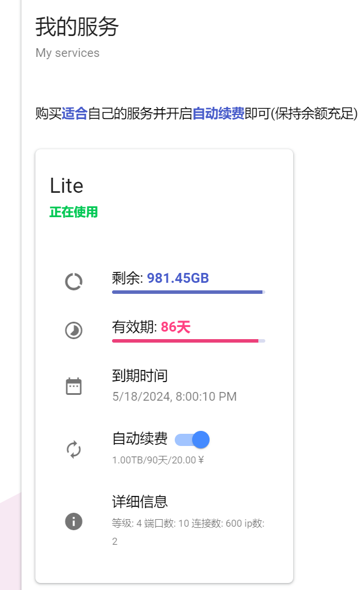Click the pink validity period progress bar
The width and height of the screenshot is (364, 590).
[x=185, y=341]
